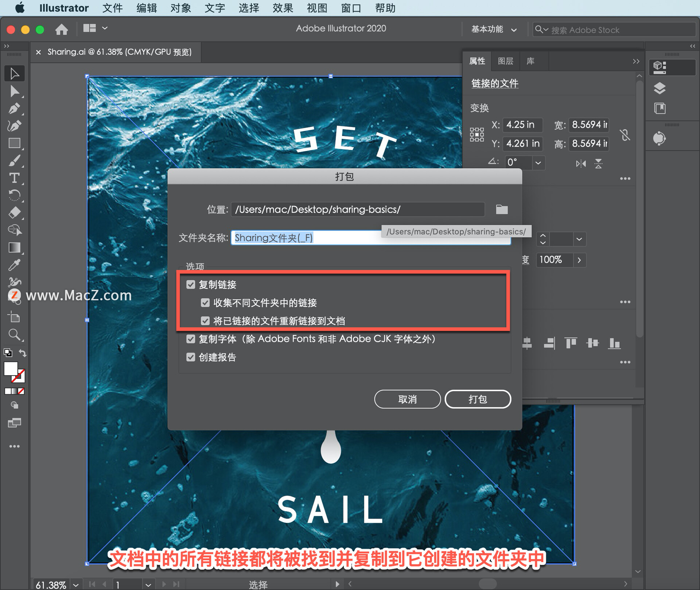This screenshot has height=590, width=700.
Task: Click X position field 4.25 in
Action: point(522,125)
